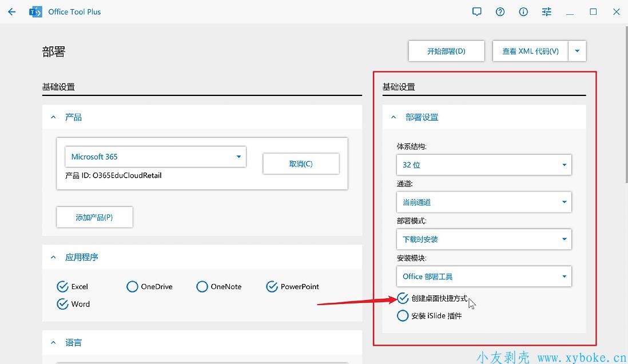Open the settings sliders icon

547,11
